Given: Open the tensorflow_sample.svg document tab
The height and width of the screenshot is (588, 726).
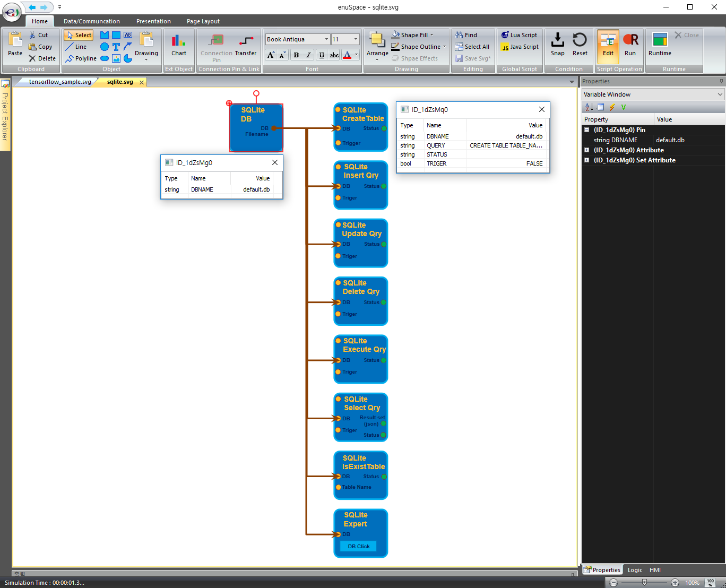Looking at the screenshot, I should coord(59,82).
